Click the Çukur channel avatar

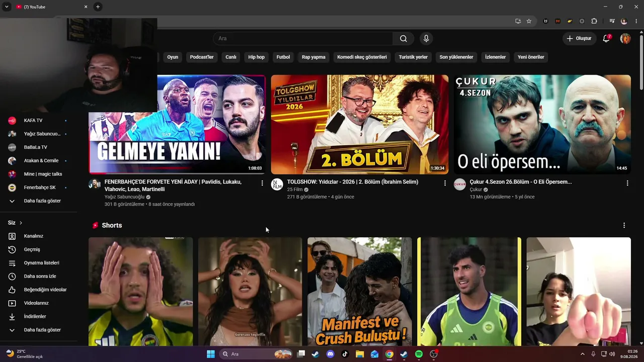pyautogui.click(x=460, y=185)
